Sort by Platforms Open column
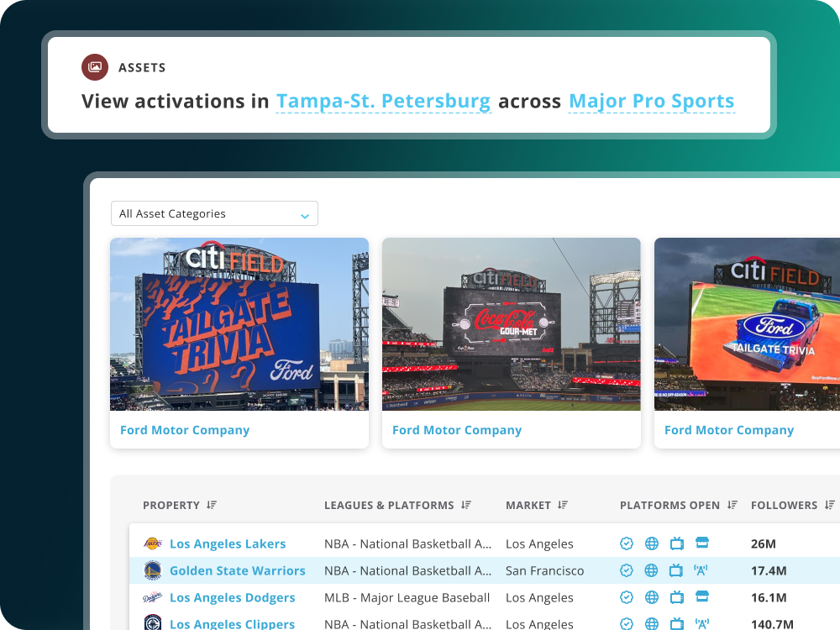This screenshot has width=840, height=630. 732,505
